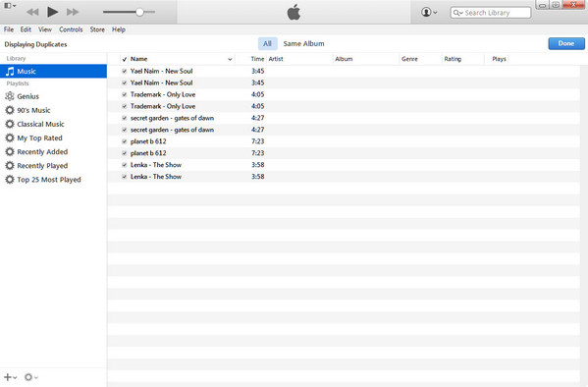Click the add playlist plus button
The height and width of the screenshot is (387, 588).
pyautogui.click(x=10, y=377)
